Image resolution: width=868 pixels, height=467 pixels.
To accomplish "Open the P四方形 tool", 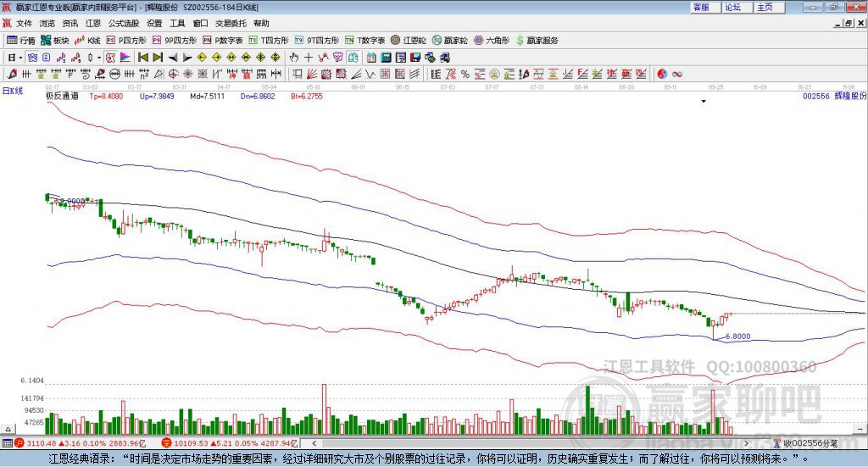I will coord(126,41).
